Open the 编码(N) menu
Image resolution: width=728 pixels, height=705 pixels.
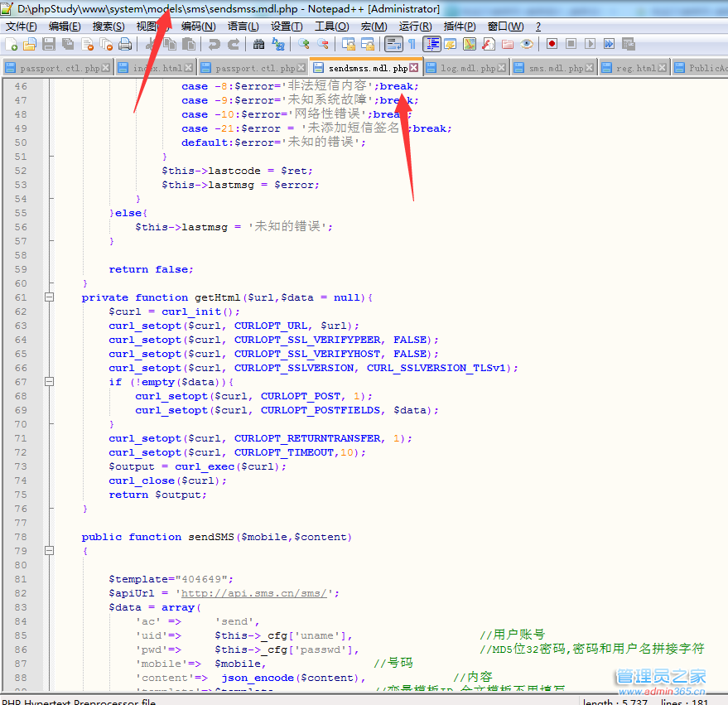198,27
